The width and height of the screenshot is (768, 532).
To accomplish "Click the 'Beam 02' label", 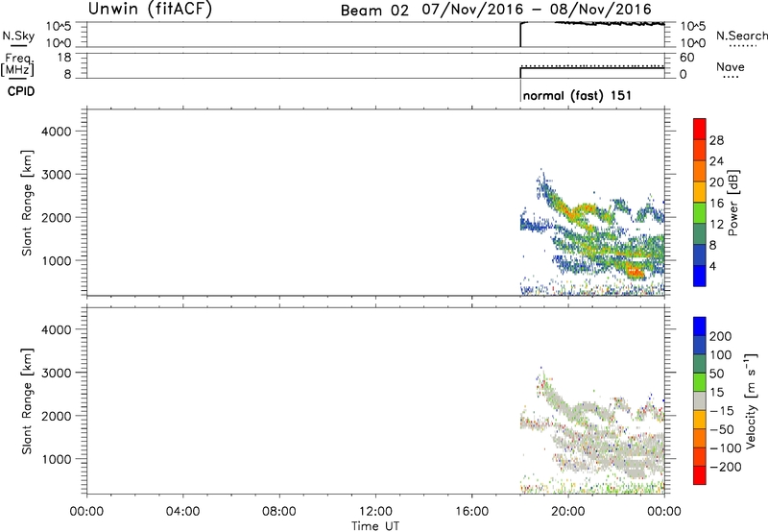I will [x=374, y=11].
